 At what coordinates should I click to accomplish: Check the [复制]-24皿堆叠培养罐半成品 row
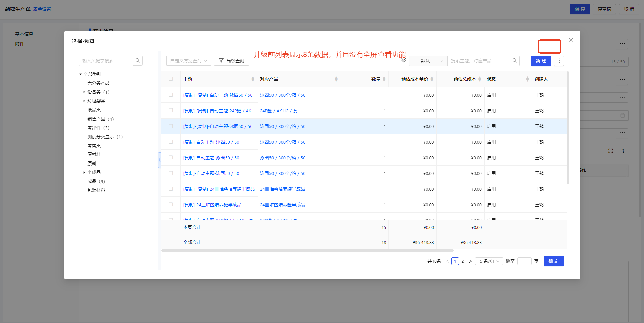(x=171, y=204)
